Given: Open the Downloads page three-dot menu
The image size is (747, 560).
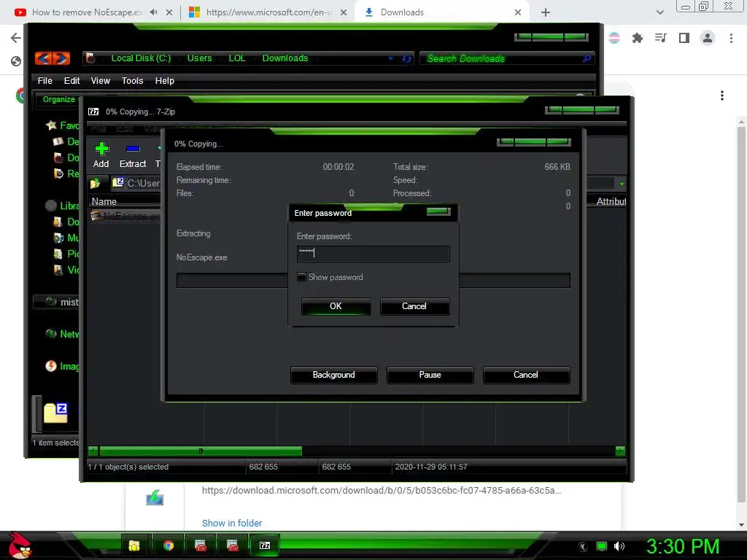Looking at the screenshot, I should 722,96.
